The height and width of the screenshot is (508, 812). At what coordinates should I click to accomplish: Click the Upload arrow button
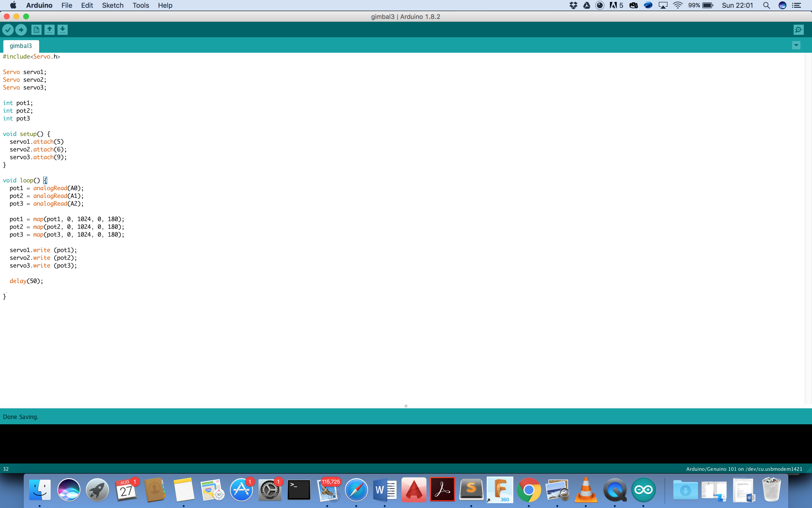(21, 30)
